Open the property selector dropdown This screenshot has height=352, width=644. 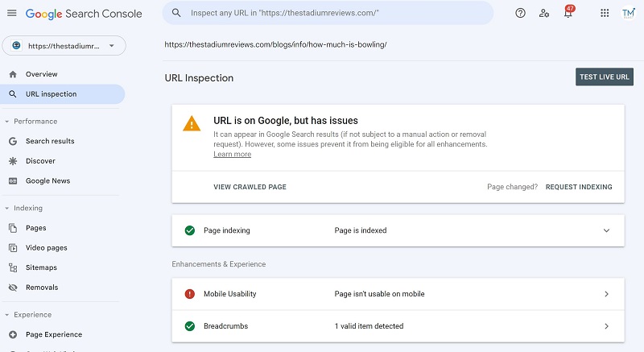(64, 46)
